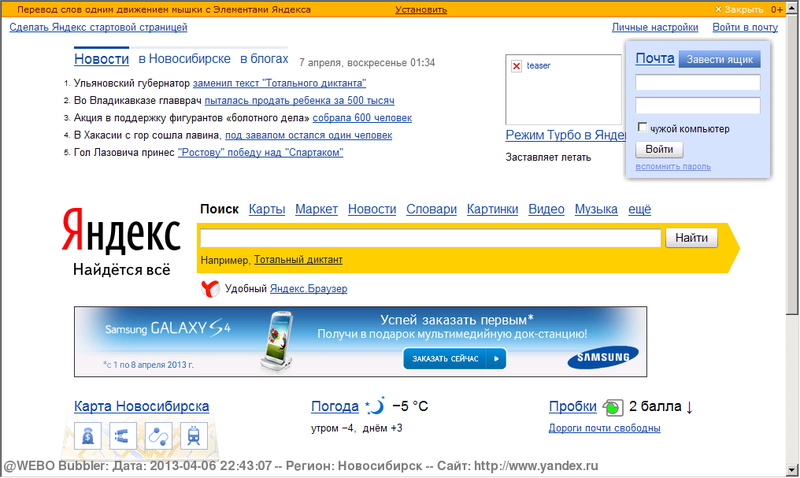Open the cinema map icon under Карта Новосибирска
Screen dimensions: 800x478
123,436
